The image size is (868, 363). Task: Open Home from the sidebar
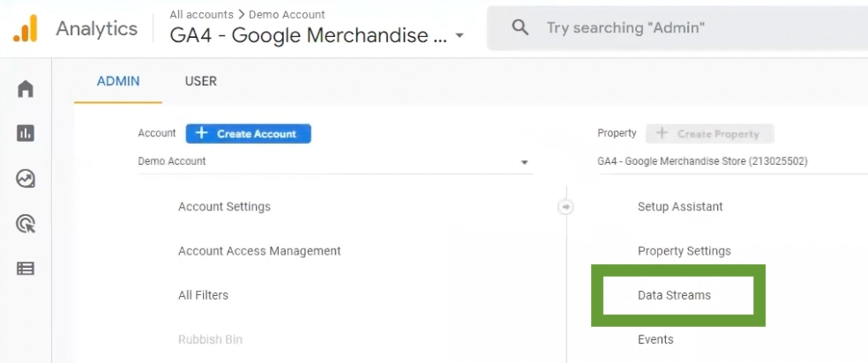(26, 88)
